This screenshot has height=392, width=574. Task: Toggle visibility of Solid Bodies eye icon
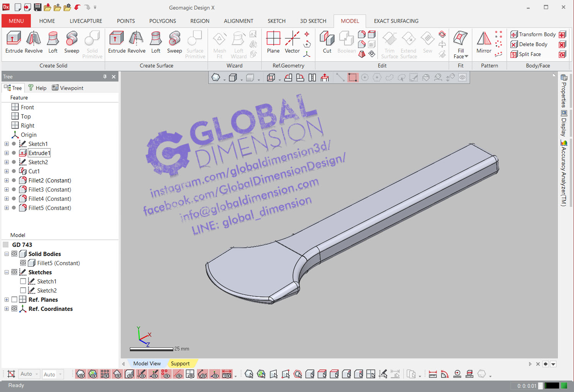(x=14, y=254)
